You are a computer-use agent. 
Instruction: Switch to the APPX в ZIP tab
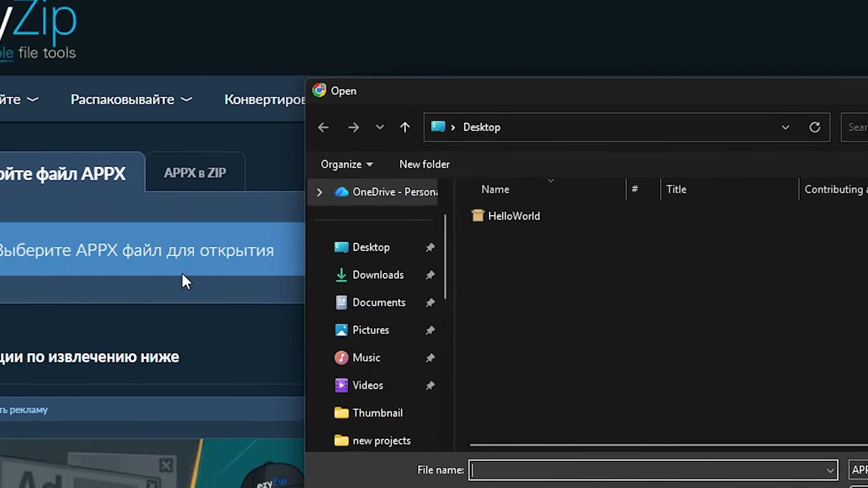[195, 173]
